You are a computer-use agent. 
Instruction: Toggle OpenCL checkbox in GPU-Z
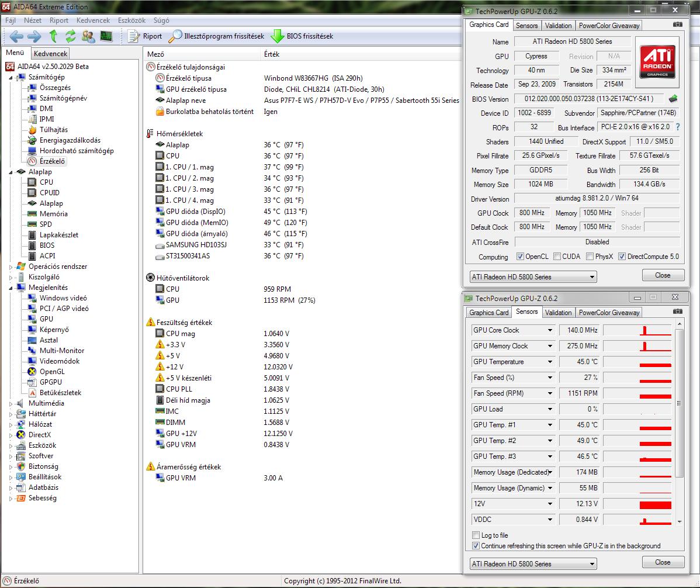[520, 256]
